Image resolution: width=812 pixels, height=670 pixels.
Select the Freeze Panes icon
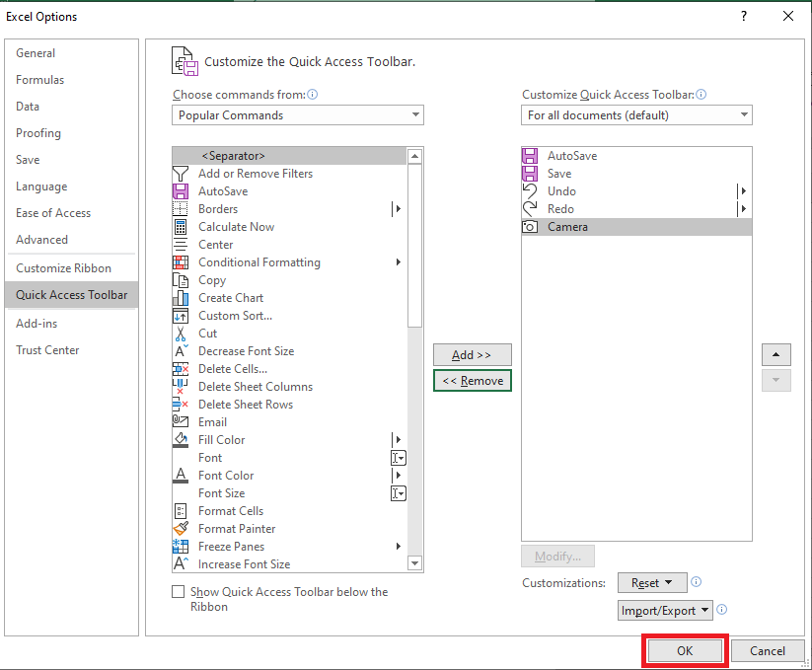pyautogui.click(x=181, y=547)
